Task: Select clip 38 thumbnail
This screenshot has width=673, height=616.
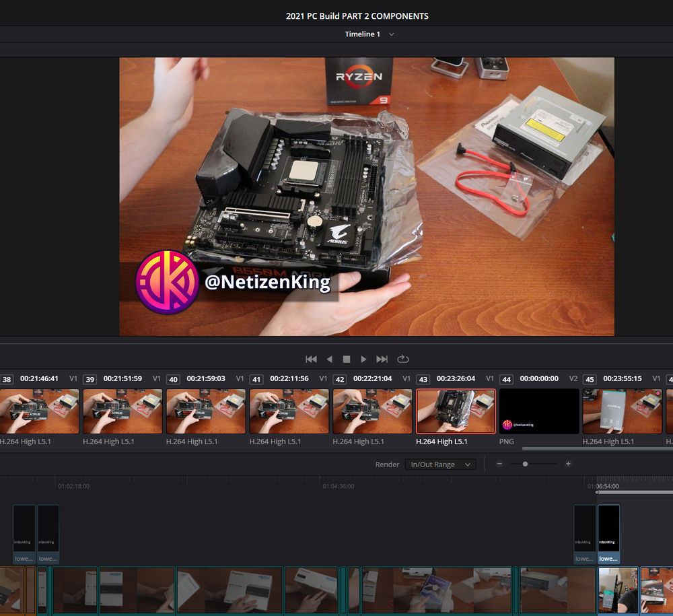Action: [x=39, y=411]
